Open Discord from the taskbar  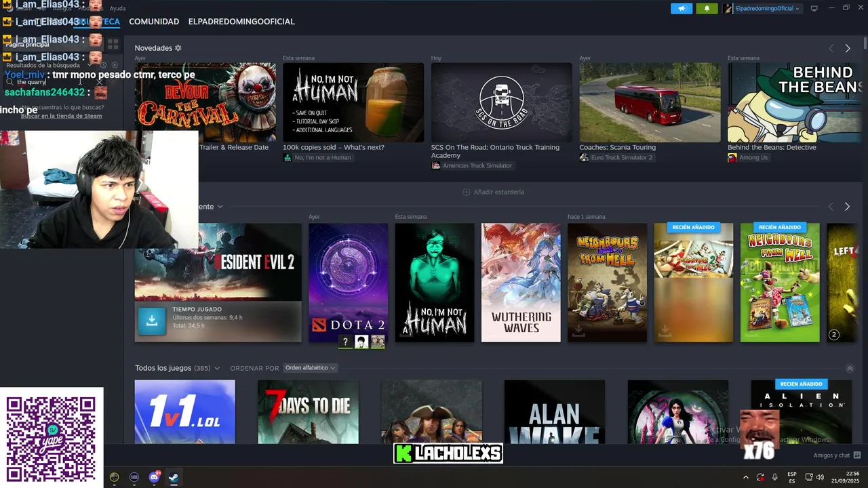[154, 477]
